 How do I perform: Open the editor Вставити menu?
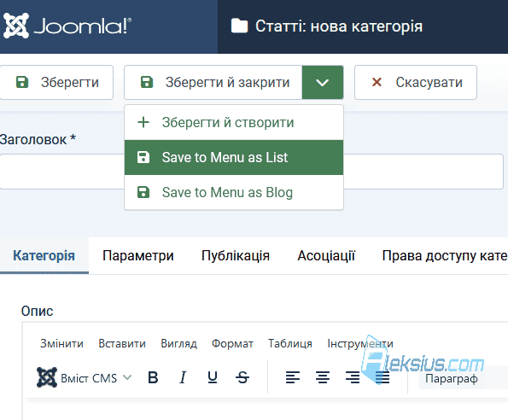click(x=122, y=343)
